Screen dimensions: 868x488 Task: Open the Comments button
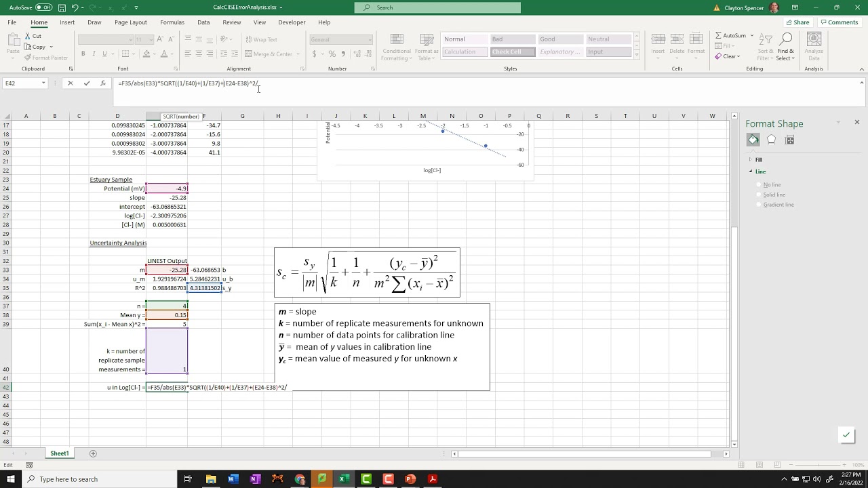[839, 22]
